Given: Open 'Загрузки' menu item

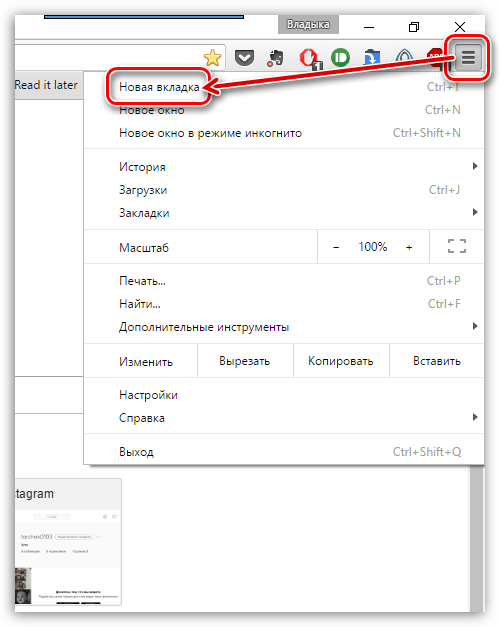Looking at the screenshot, I should [x=284, y=190].
